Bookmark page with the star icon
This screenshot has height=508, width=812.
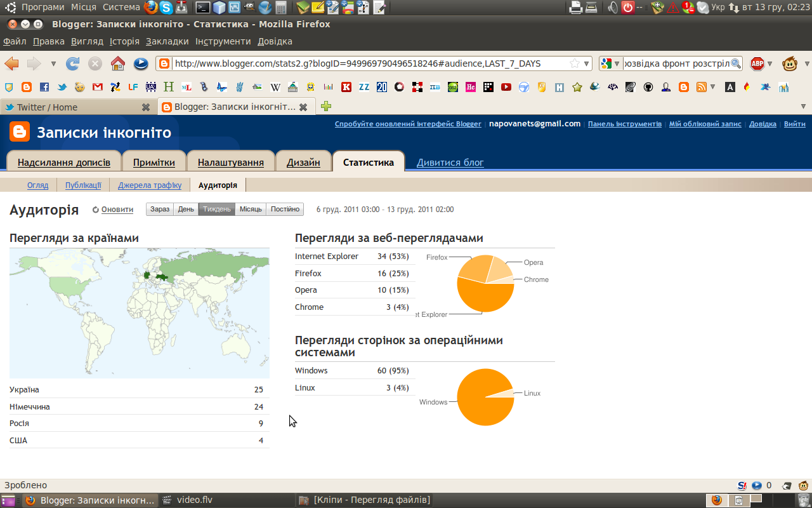coord(574,63)
